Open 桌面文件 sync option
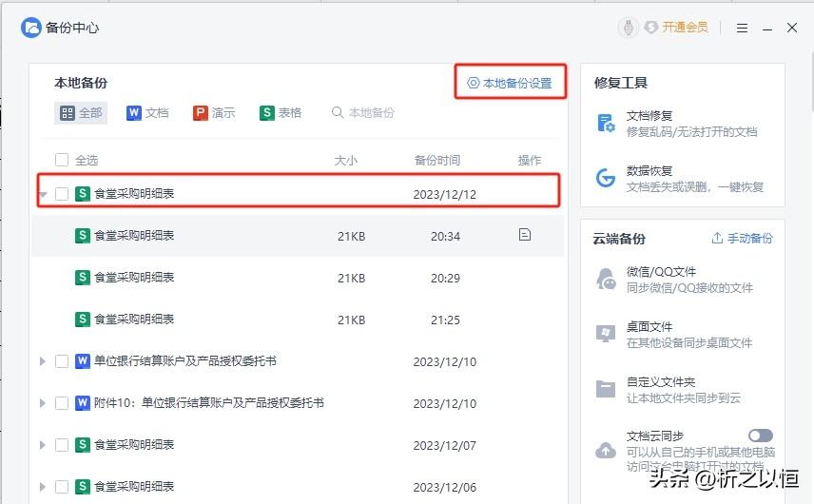The image size is (814, 504). point(682,335)
